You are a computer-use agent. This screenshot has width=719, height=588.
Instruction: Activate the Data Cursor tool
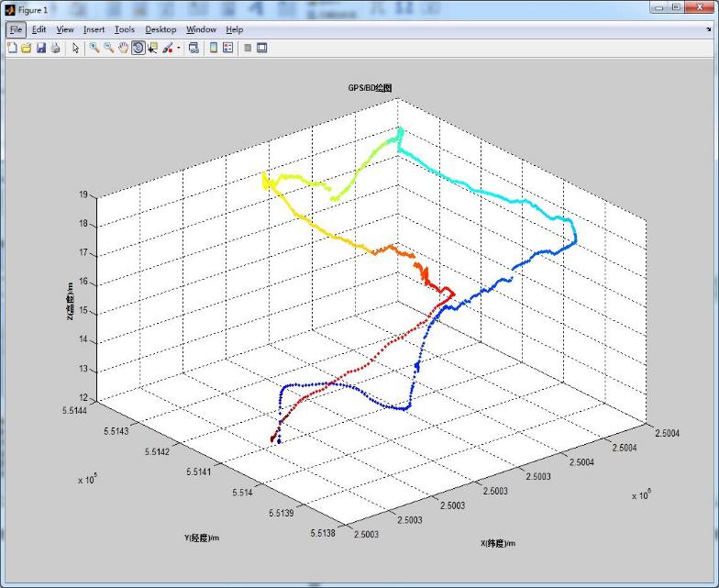152,48
